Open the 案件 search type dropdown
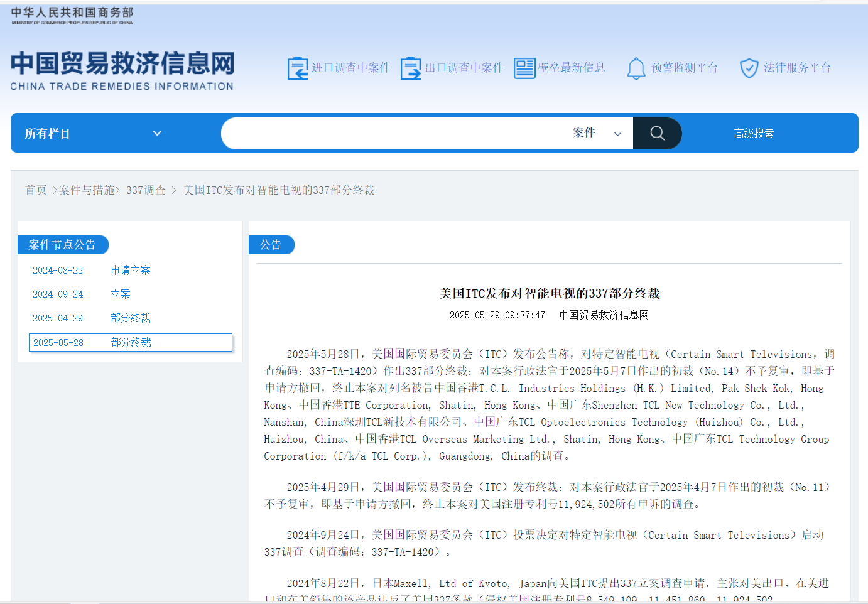868x604 pixels. [597, 133]
